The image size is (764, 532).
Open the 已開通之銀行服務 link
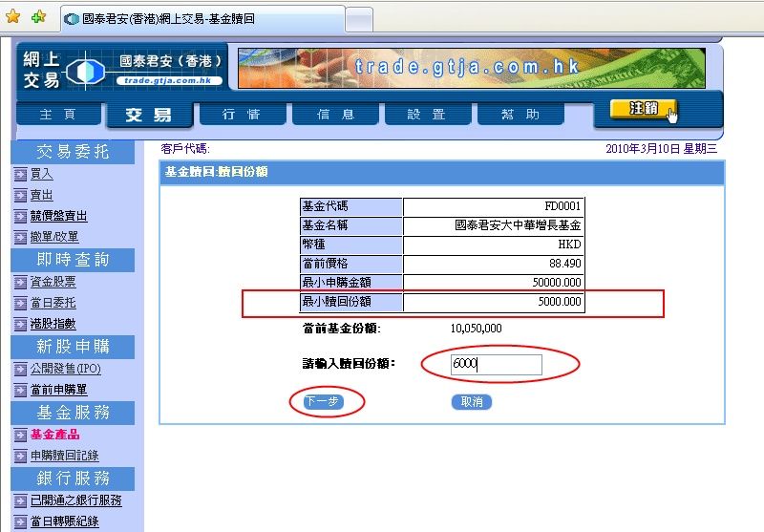[x=76, y=500]
